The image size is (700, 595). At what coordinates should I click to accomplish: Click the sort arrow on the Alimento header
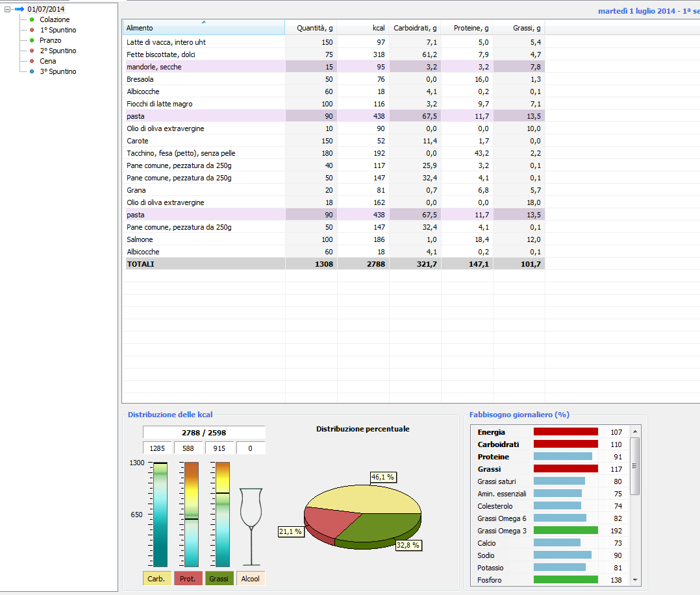click(x=204, y=23)
